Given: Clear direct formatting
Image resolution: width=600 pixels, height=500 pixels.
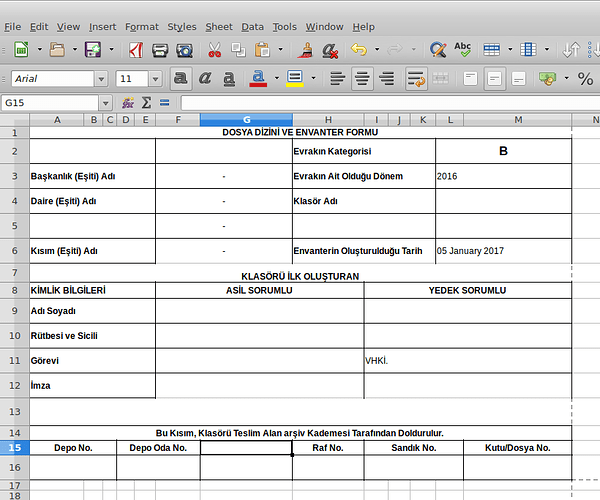Looking at the screenshot, I should 330,50.
